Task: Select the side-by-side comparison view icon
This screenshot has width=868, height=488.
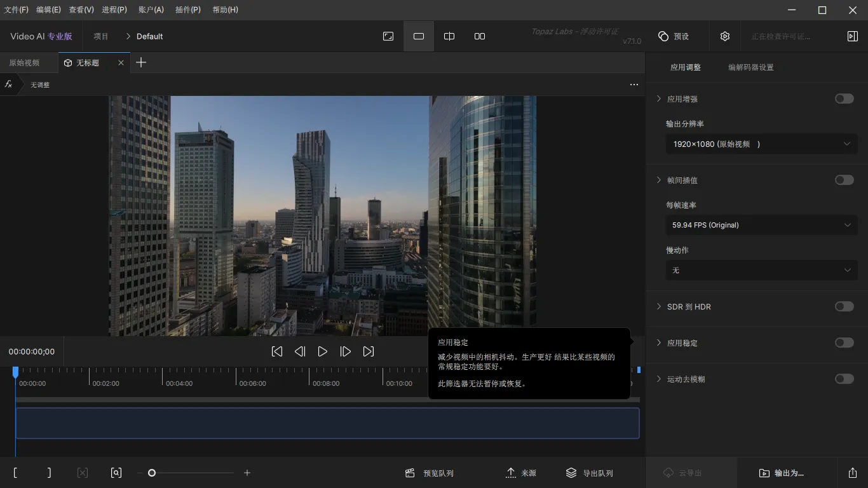Action: point(480,36)
